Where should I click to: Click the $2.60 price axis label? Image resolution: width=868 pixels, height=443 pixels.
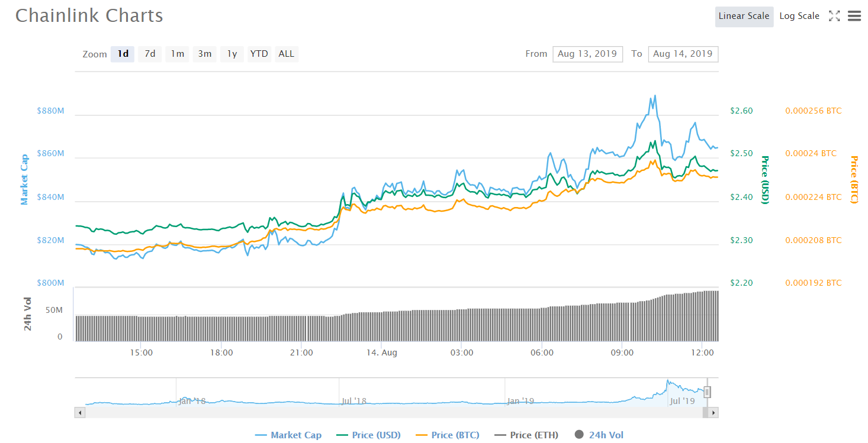(741, 111)
